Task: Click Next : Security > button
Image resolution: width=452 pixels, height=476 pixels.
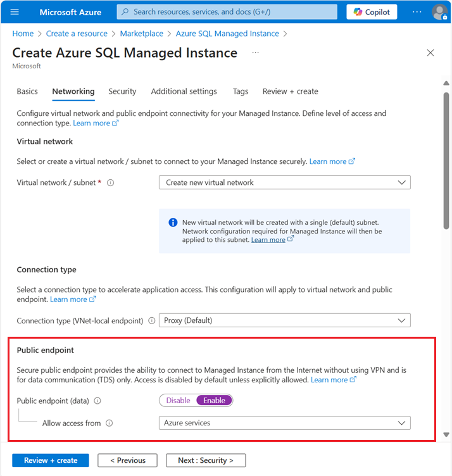Action: coord(206,460)
